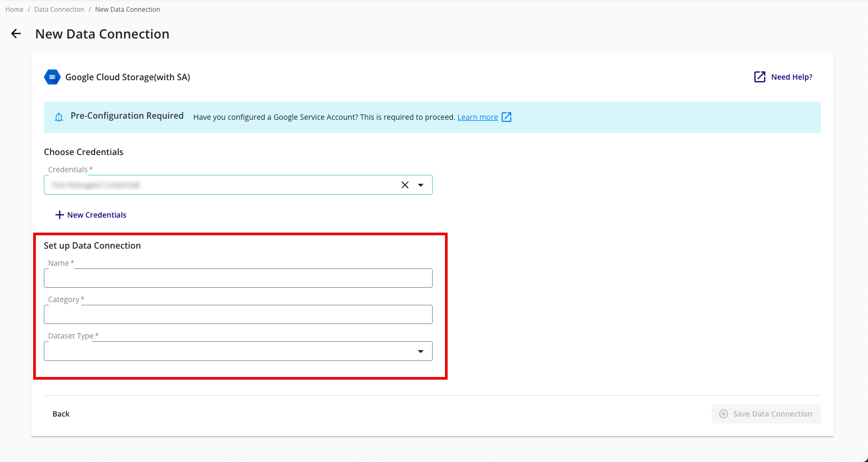Open Data Connection in the breadcrumb trail
Viewport: 868px width, 462px height.
pyautogui.click(x=59, y=10)
